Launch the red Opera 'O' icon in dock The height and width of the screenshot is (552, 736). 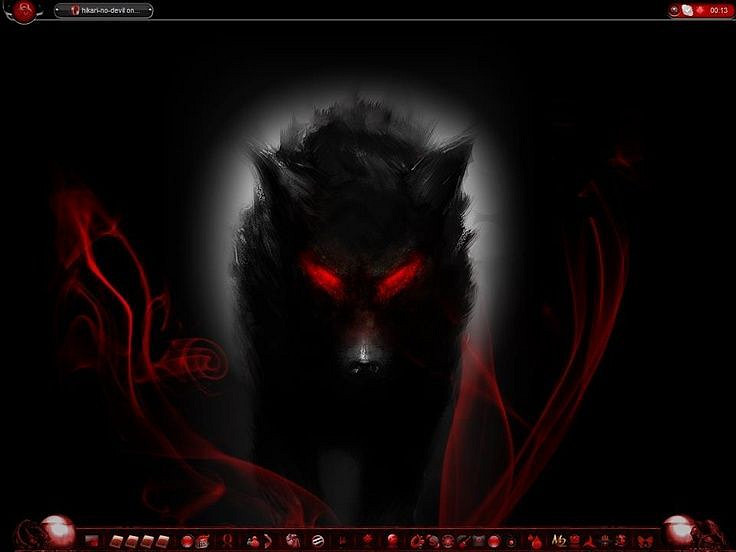click(228, 541)
